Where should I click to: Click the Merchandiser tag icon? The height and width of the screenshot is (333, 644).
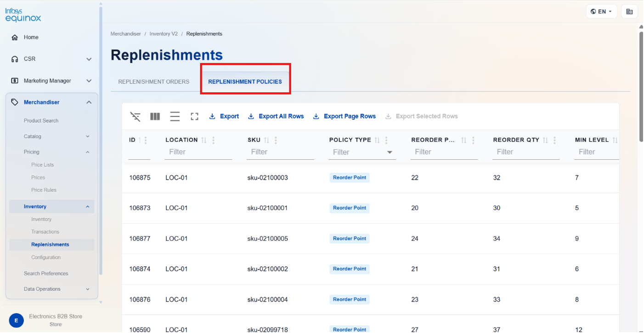pos(15,102)
